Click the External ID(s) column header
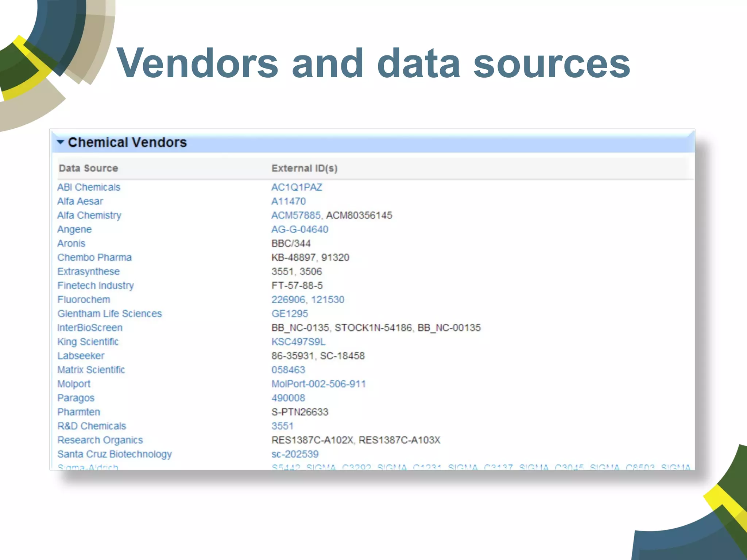Screen dimensions: 747x560 point(305,168)
